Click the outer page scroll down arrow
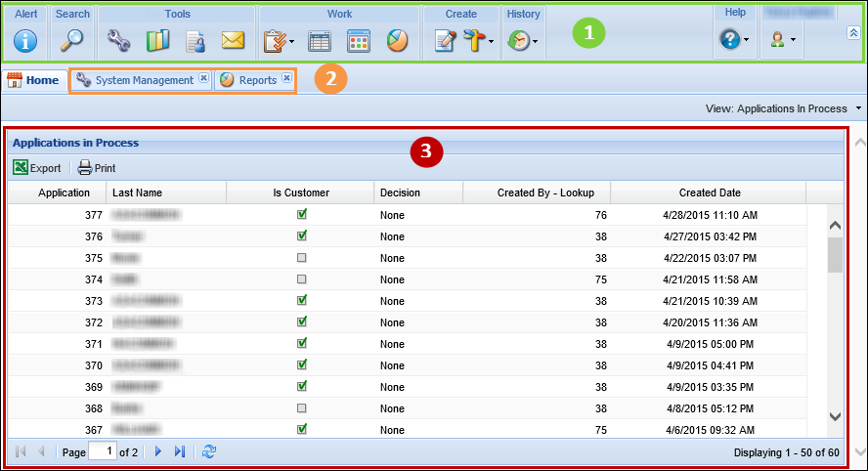The image size is (868, 471). point(860,451)
